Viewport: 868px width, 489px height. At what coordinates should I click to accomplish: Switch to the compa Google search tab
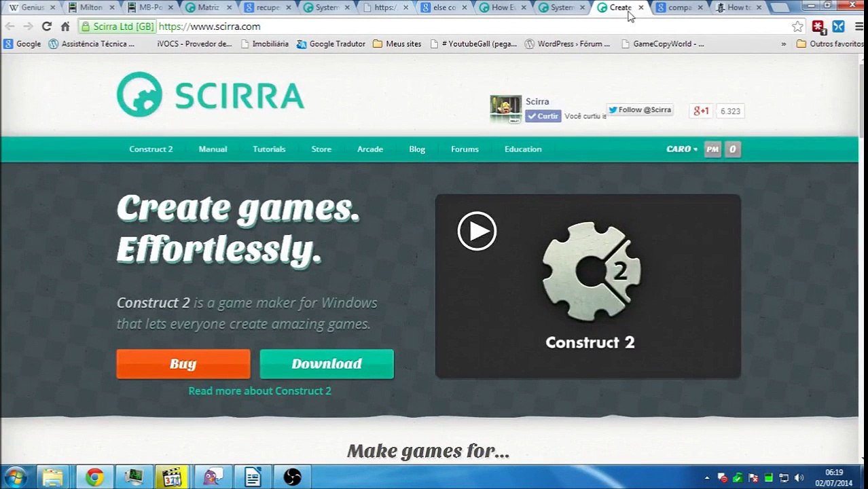pyautogui.click(x=679, y=7)
